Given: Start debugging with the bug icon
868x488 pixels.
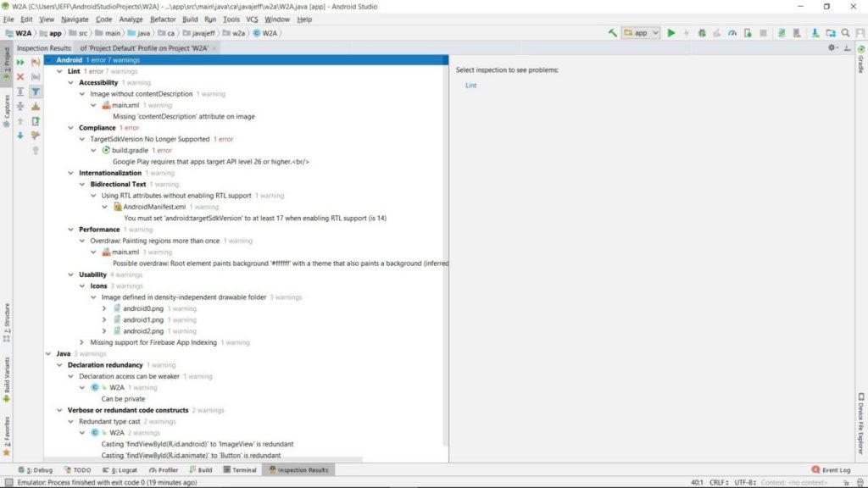Looking at the screenshot, I should pos(702,33).
